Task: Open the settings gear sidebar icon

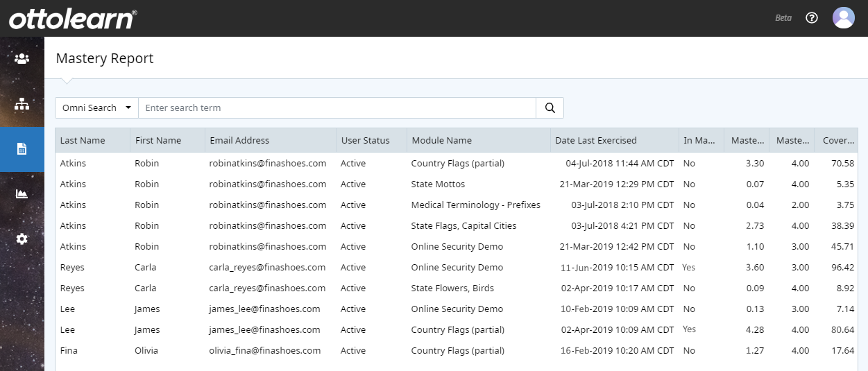Action: pos(22,239)
